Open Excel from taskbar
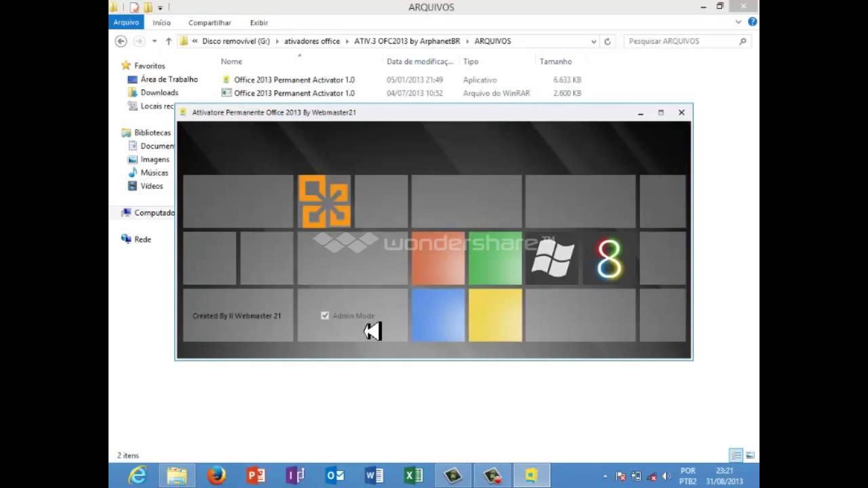 coord(413,476)
